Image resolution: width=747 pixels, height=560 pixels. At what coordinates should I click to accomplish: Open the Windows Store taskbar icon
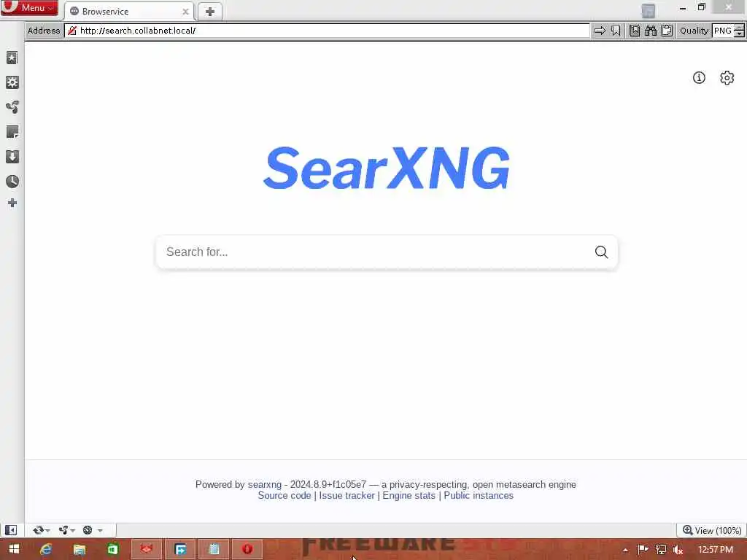[x=112, y=550]
